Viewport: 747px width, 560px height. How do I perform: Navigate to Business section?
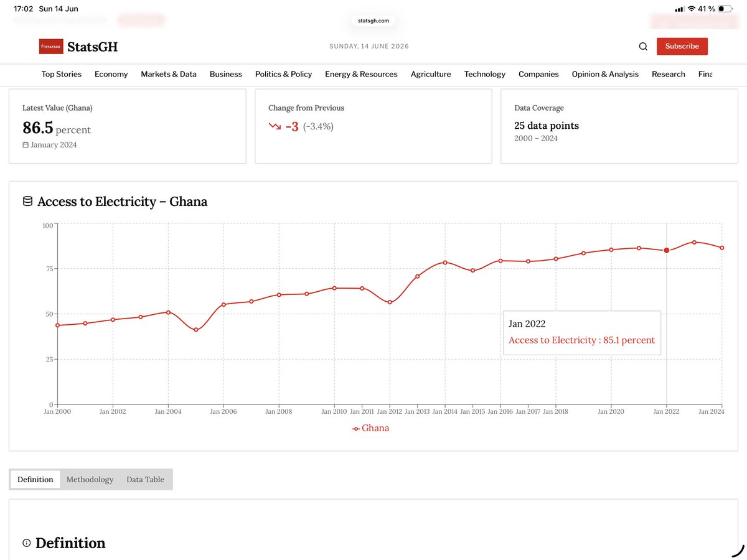coord(226,74)
